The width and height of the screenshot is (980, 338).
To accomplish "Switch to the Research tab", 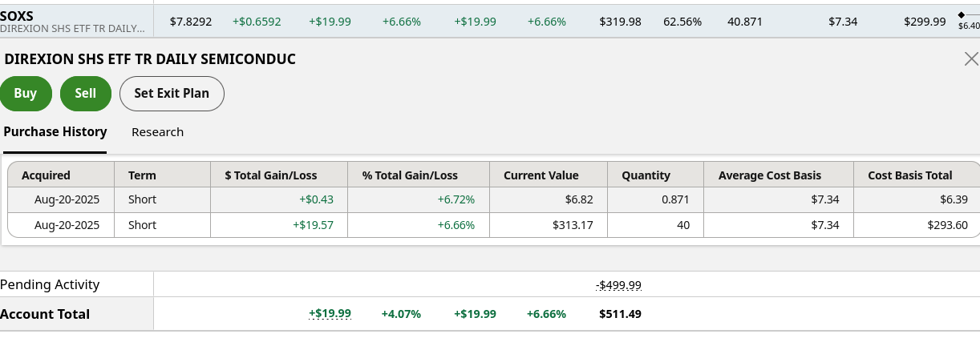I will pos(157,132).
